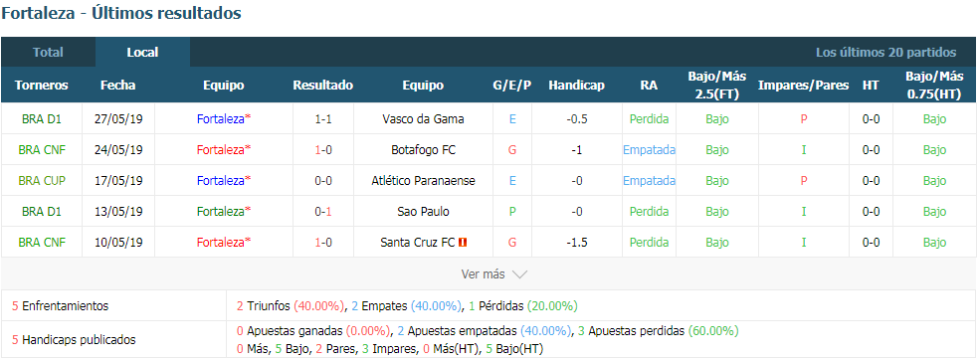Select the Local tab
980x361 pixels.
pos(142,53)
